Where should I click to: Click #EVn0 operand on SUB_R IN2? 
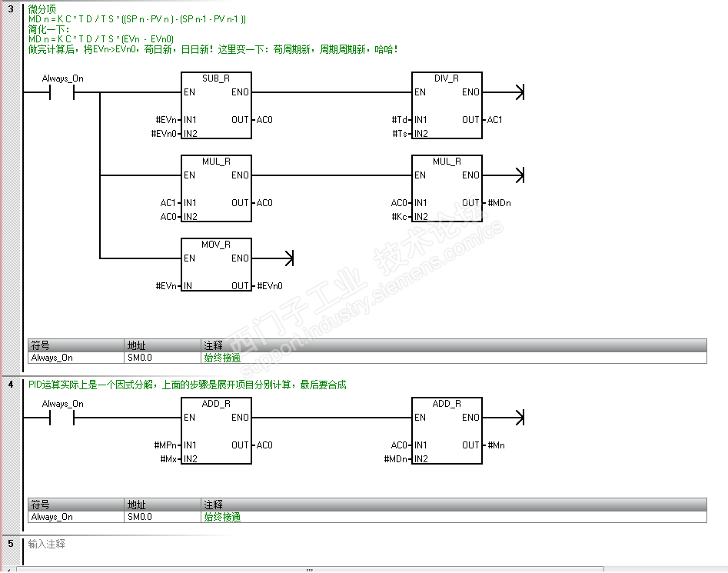[164, 134]
